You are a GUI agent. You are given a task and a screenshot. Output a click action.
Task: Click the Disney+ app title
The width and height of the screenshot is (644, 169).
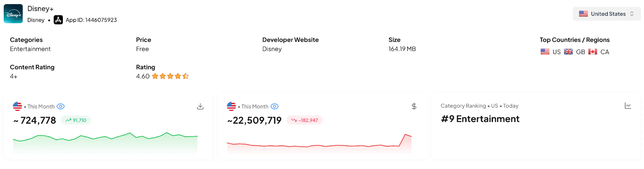pos(41,9)
